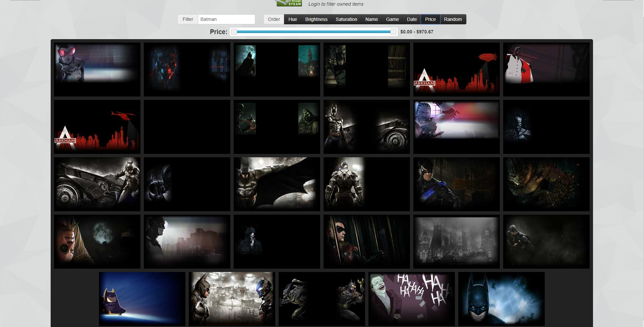Select the Price ordering option
Screen dimensions: 644x327
430,19
